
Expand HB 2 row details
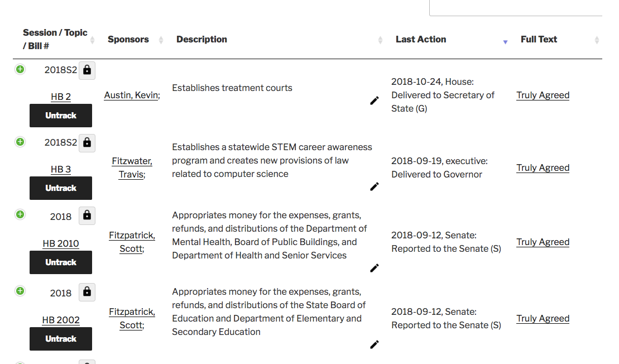pyautogui.click(x=20, y=69)
